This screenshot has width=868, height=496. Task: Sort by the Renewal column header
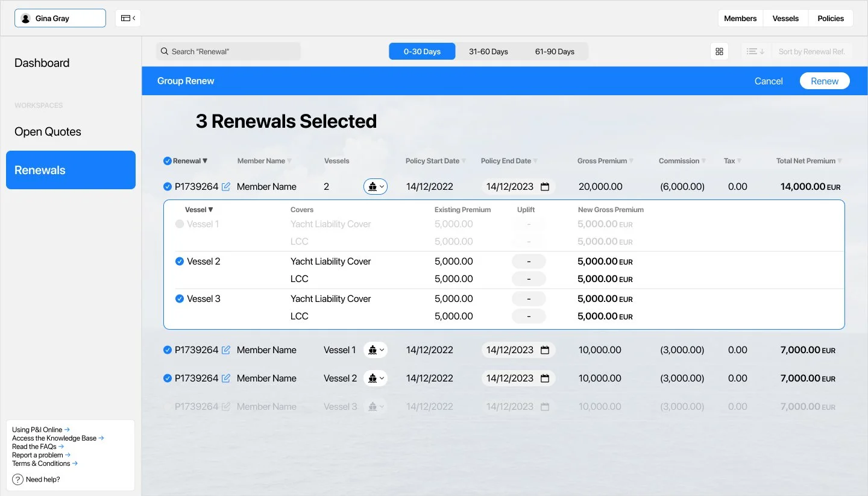pyautogui.click(x=190, y=161)
